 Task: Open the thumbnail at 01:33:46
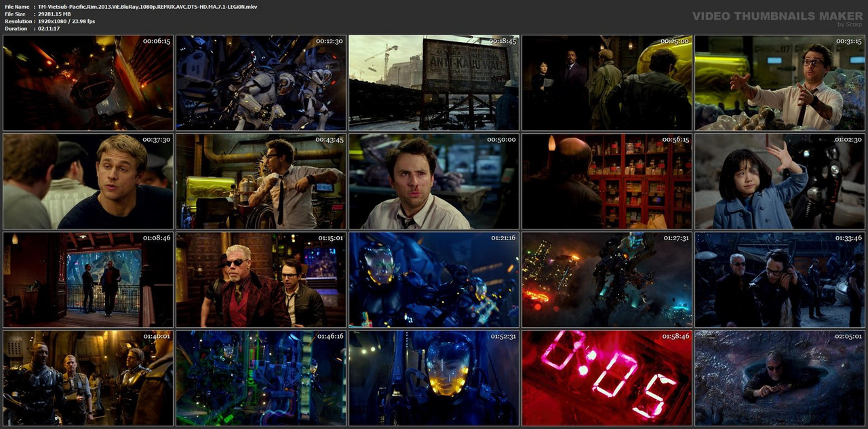pos(780,280)
